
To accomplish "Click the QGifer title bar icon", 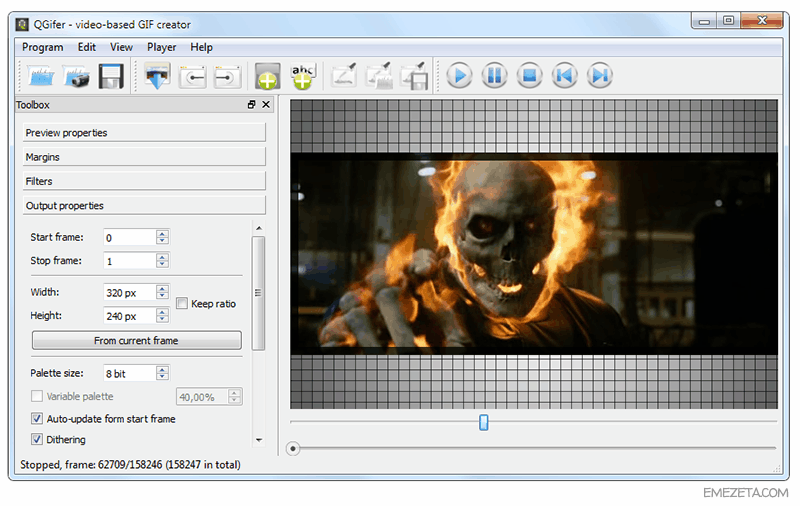I will tap(22, 24).
